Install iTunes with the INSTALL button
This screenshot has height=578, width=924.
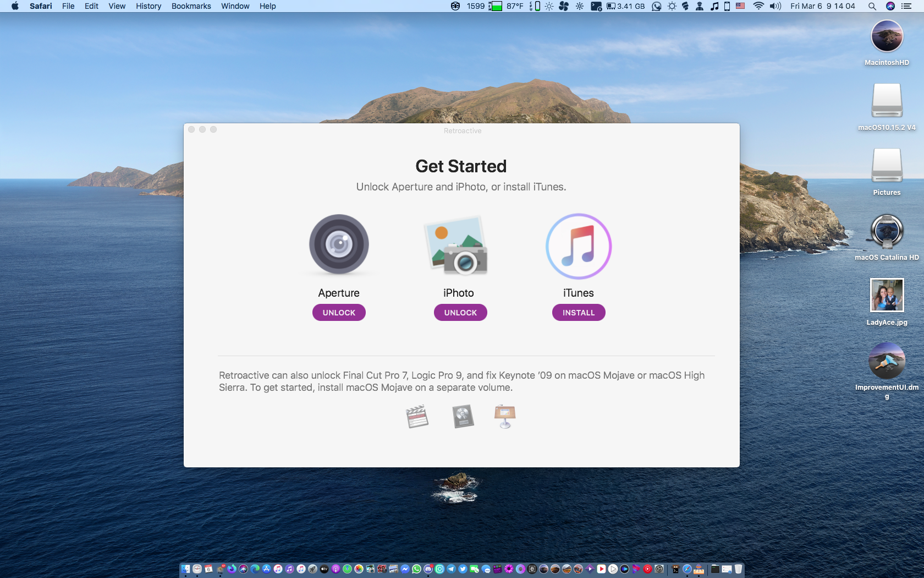[x=579, y=313]
